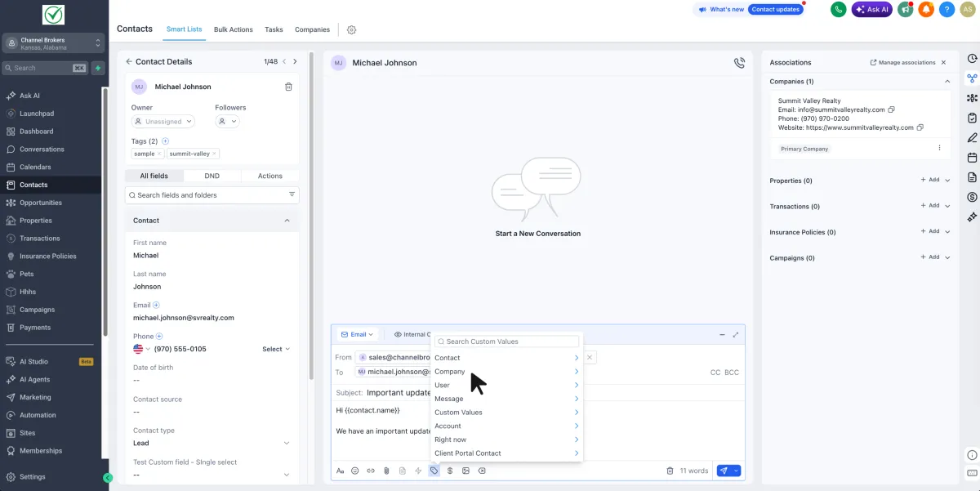This screenshot has height=491, width=980.
Task: Copy the company email info@summitvalleyrealty.com
Action: 892,109
